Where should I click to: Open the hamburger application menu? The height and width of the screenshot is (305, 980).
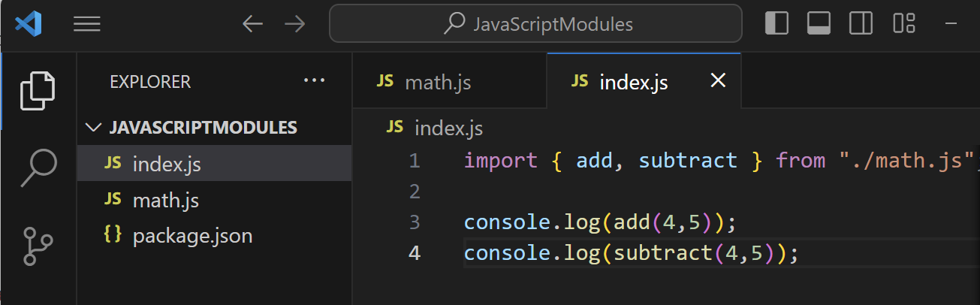click(x=87, y=25)
